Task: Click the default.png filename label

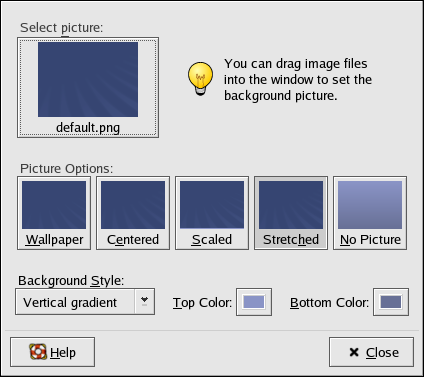Action: (88, 128)
